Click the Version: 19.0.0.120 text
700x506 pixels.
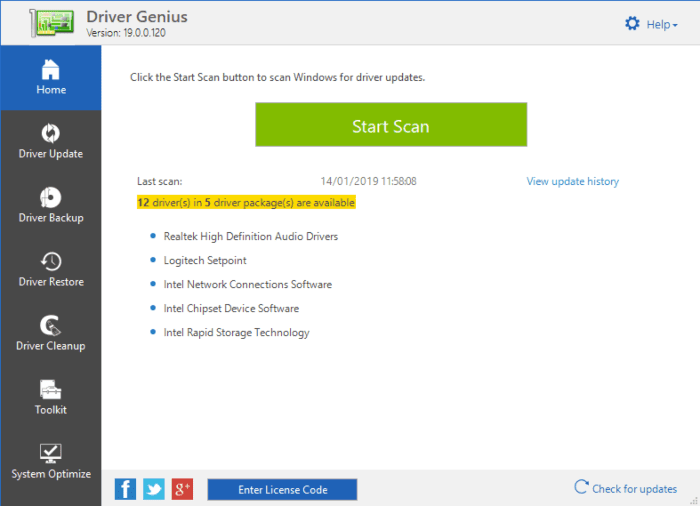coord(126,33)
